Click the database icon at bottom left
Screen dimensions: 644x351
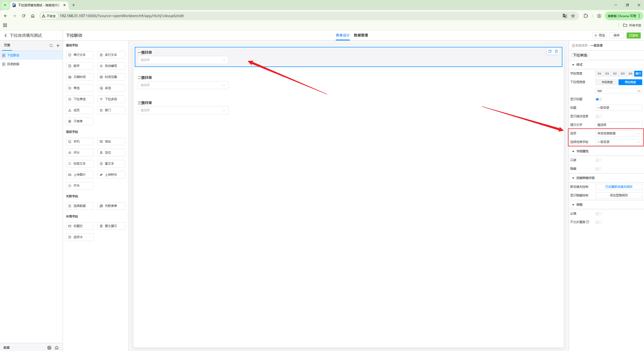49,348
